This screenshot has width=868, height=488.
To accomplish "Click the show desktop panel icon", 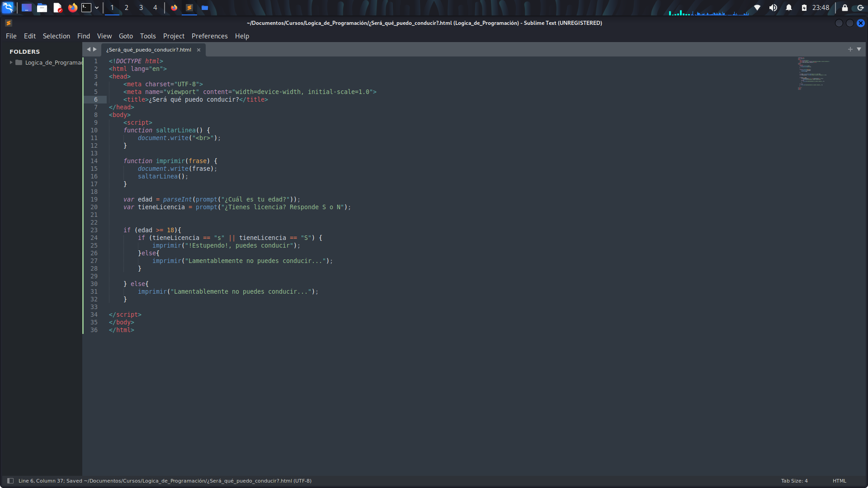I will click(x=27, y=8).
